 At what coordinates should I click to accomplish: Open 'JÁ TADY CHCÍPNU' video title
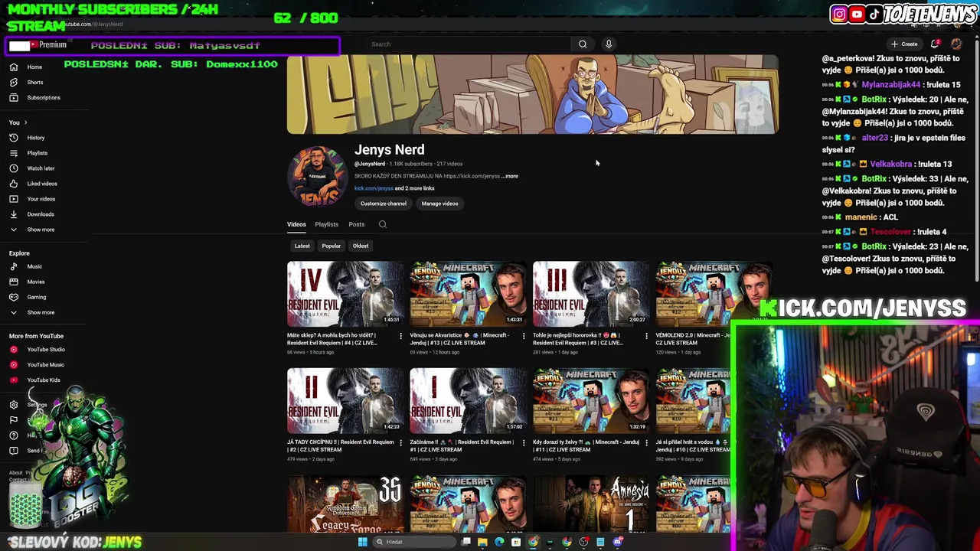pos(340,445)
